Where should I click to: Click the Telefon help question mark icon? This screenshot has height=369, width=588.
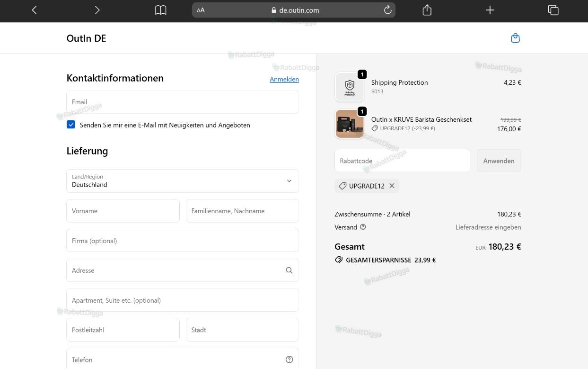[290, 360]
